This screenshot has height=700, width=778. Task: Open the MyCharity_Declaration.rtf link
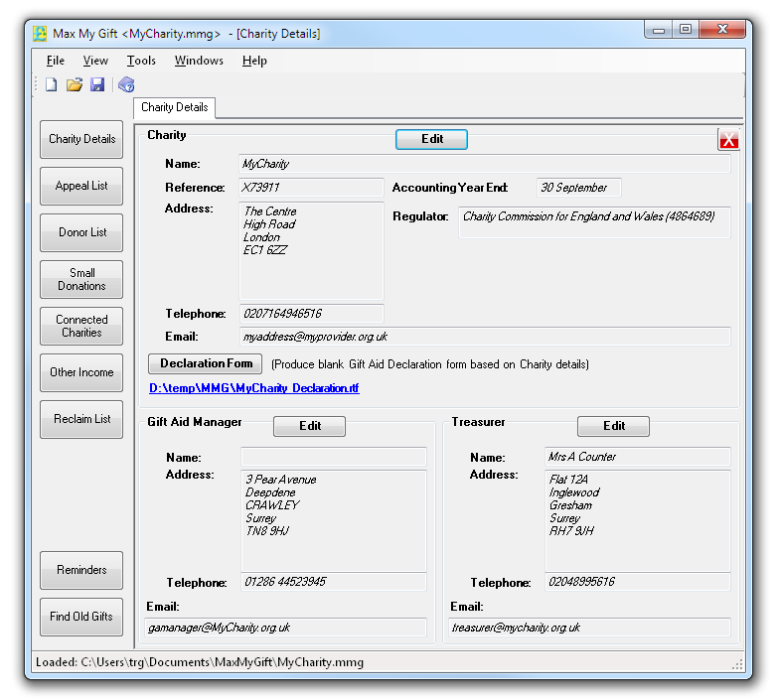[x=254, y=388]
